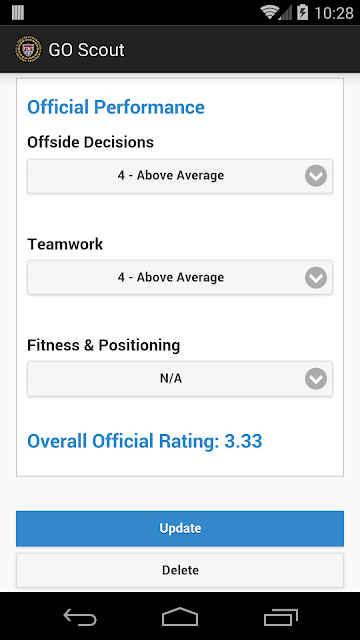Open the Offside Decisions rating dropdown

[180, 176]
